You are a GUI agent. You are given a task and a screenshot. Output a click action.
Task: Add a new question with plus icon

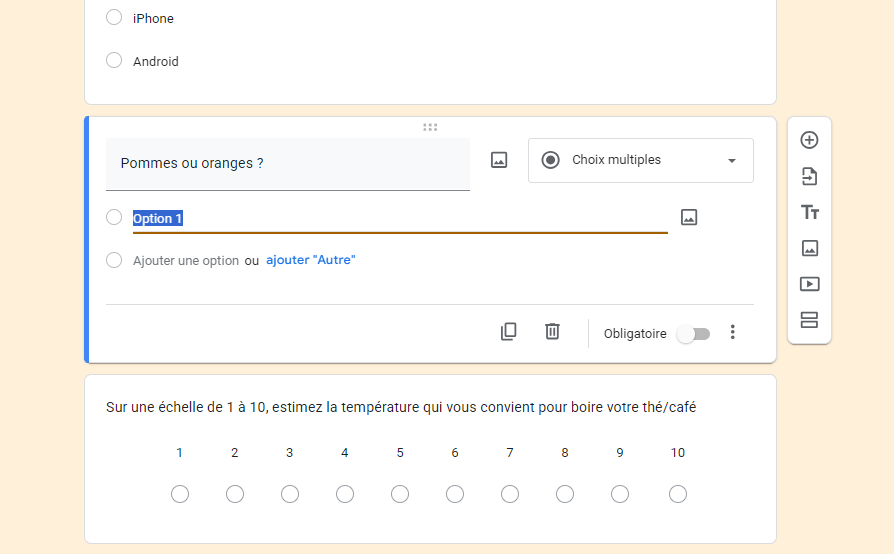click(x=809, y=140)
